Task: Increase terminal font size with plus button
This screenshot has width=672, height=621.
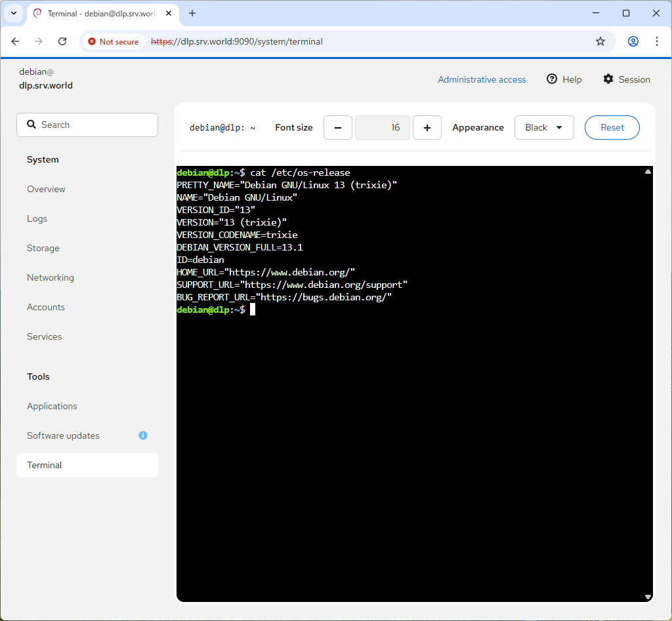Action: [427, 128]
